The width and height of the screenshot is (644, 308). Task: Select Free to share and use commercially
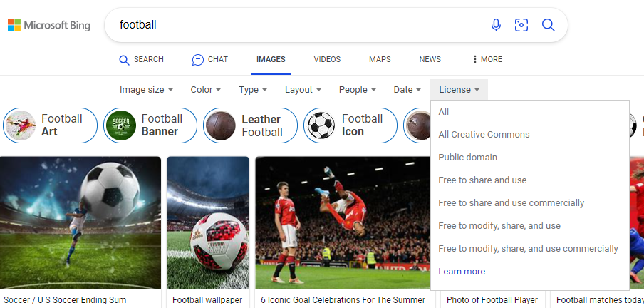[511, 203]
